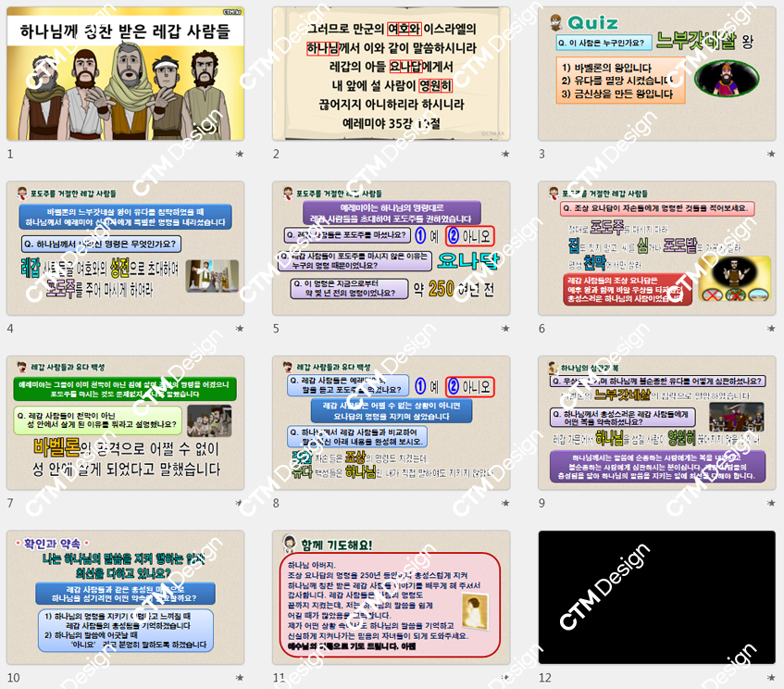Select slide 2 with the Jeremiah verse

pyautogui.click(x=392, y=74)
